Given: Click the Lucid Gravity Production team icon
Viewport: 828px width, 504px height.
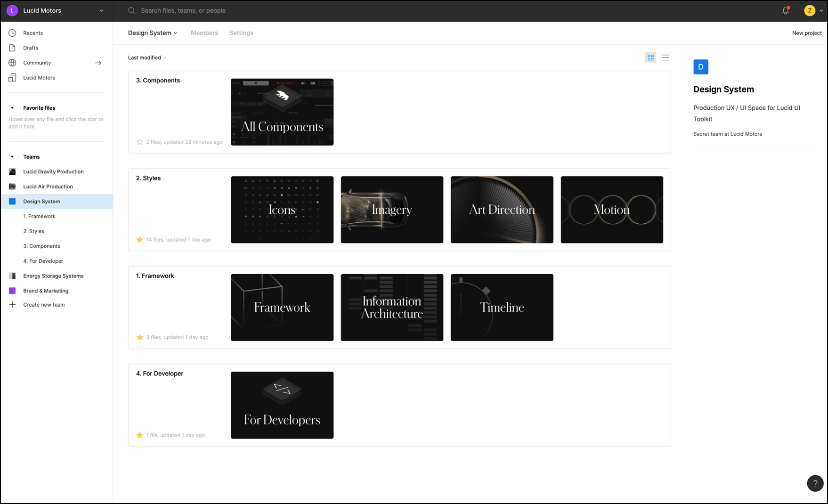Looking at the screenshot, I should [12, 171].
